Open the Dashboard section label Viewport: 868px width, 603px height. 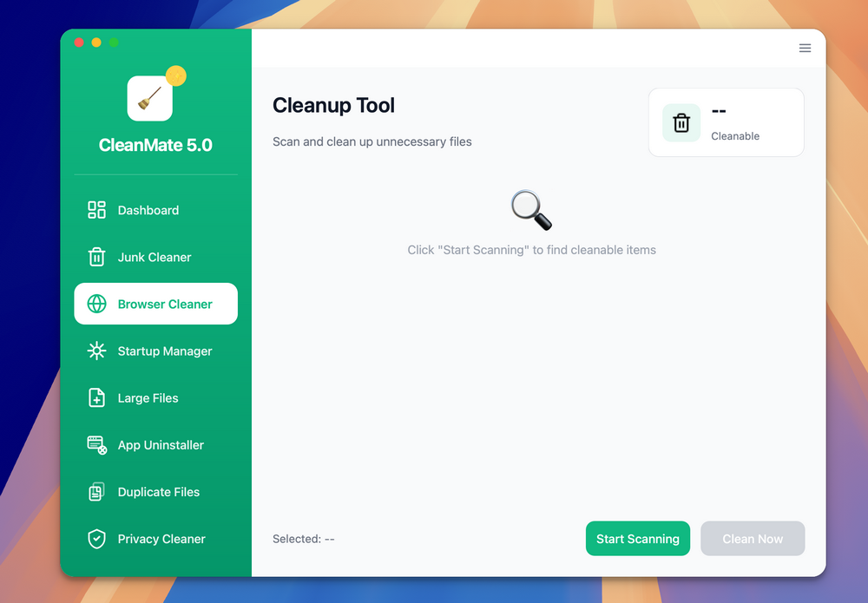point(148,210)
